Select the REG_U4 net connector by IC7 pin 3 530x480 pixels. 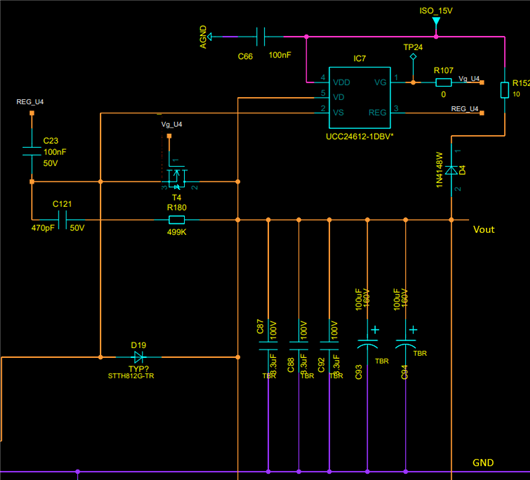click(482, 113)
